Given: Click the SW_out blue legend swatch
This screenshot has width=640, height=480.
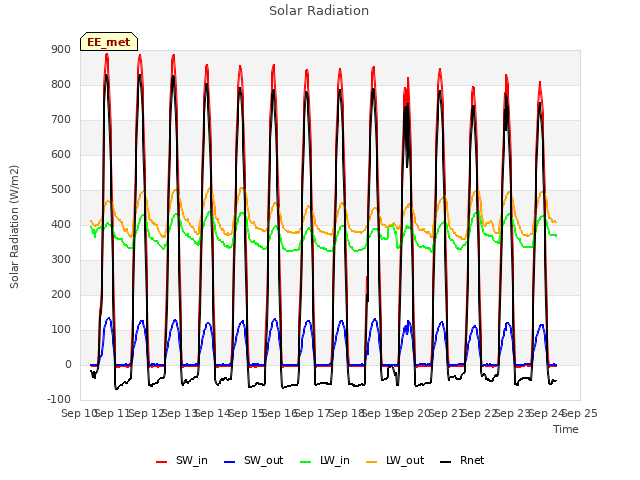Looking at the screenshot, I should (230, 462).
